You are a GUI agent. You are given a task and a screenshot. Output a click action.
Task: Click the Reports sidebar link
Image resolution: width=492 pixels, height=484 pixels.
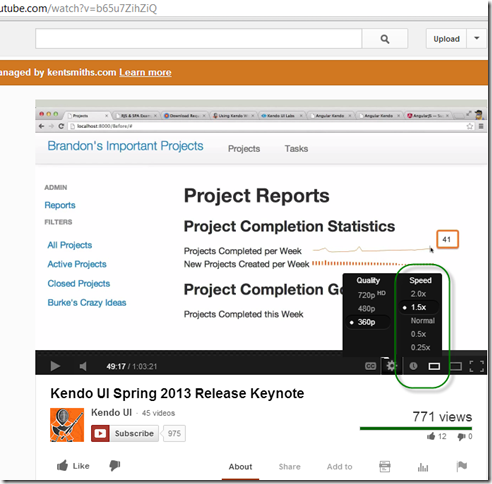60,205
